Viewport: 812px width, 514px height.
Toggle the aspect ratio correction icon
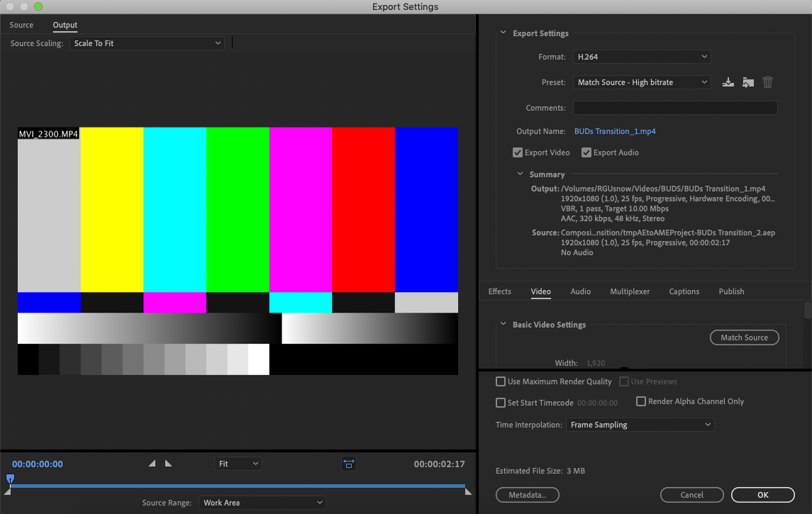click(x=348, y=463)
